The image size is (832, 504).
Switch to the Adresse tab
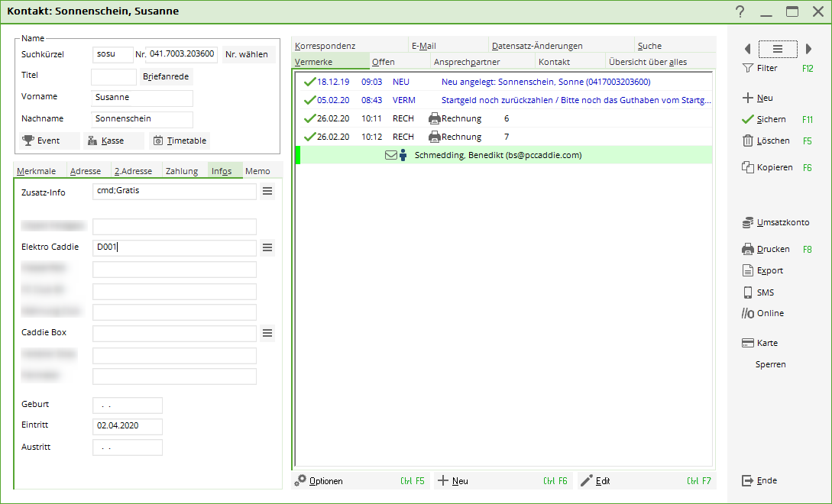pyautogui.click(x=86, y=171)
